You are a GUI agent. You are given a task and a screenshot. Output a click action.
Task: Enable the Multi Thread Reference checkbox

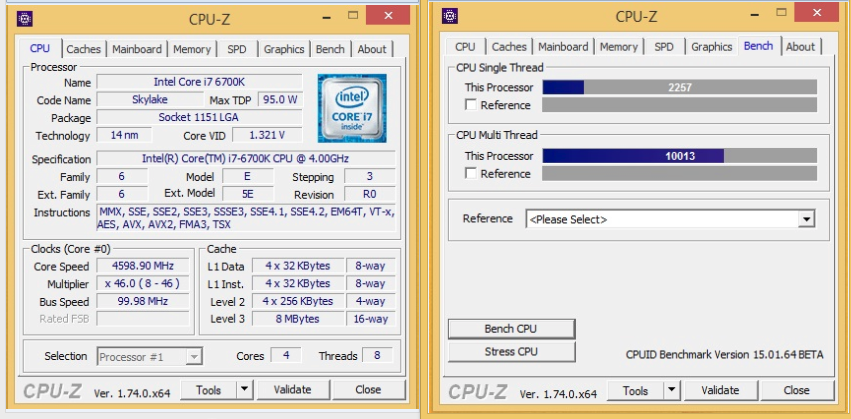[471, 173]
